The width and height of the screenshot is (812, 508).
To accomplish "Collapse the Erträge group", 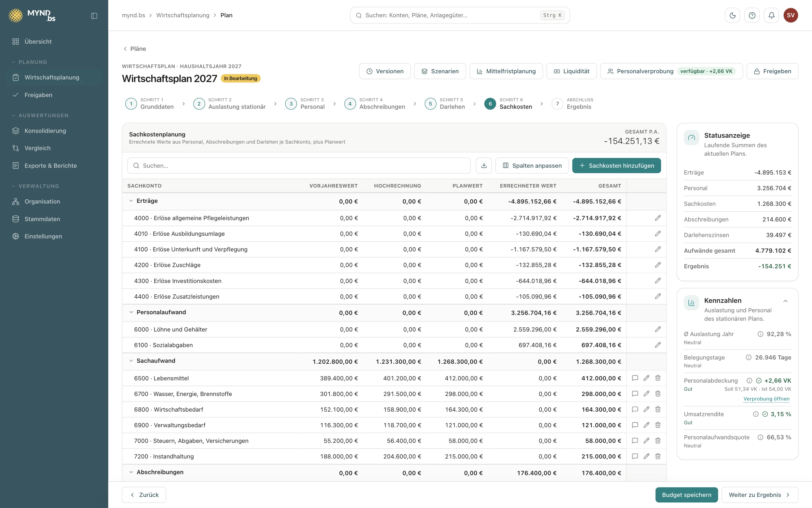I will point(131,201).
